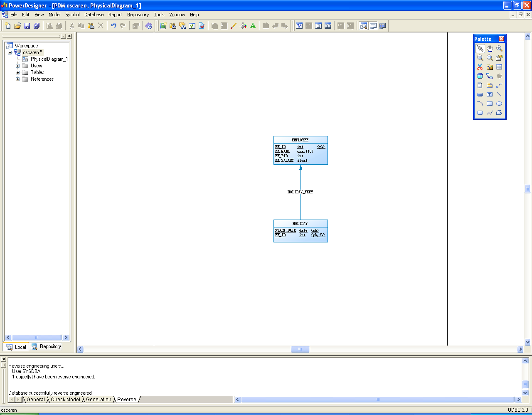Open the Database menu
The image size is (532, 415).
94,15
